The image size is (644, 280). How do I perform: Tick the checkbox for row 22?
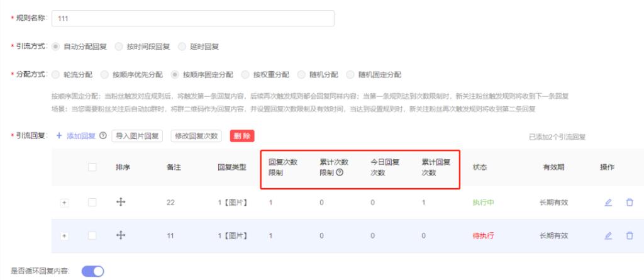[92, 202]
